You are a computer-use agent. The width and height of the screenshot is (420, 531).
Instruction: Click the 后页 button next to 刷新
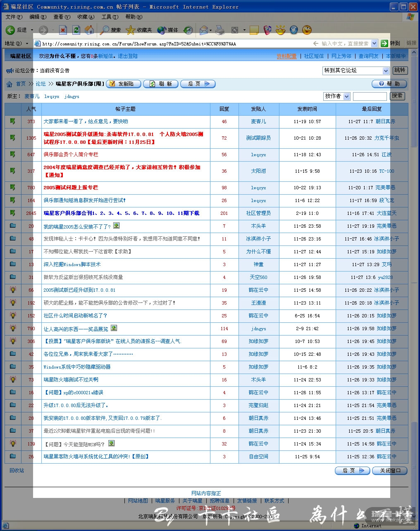click(x=198, y=84)
